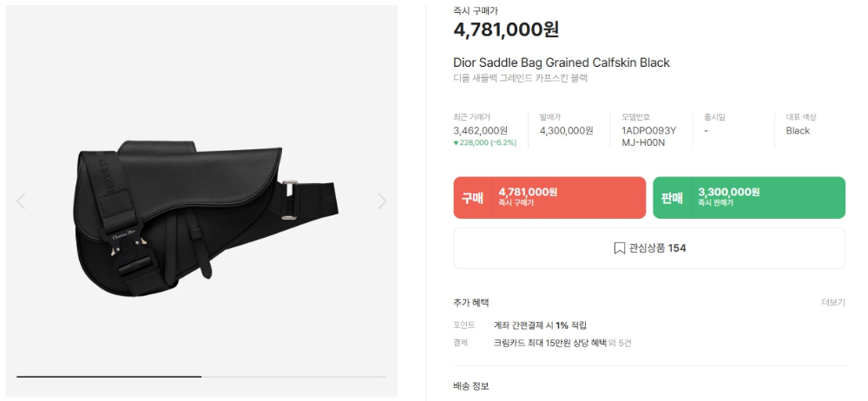Click the price drop indicator ▼228,000
This screenshot has width=868, height=401.
[x=485, y=142]
